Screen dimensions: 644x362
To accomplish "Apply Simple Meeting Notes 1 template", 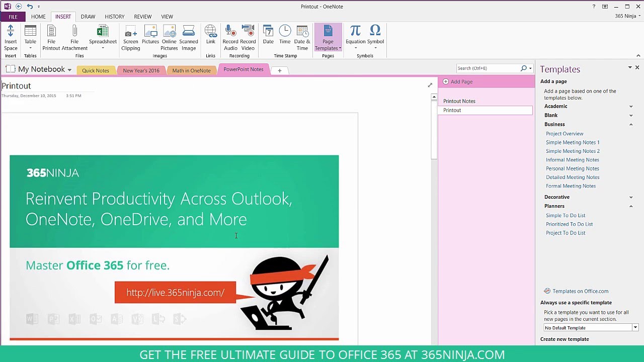I will [x=573, y=142].
